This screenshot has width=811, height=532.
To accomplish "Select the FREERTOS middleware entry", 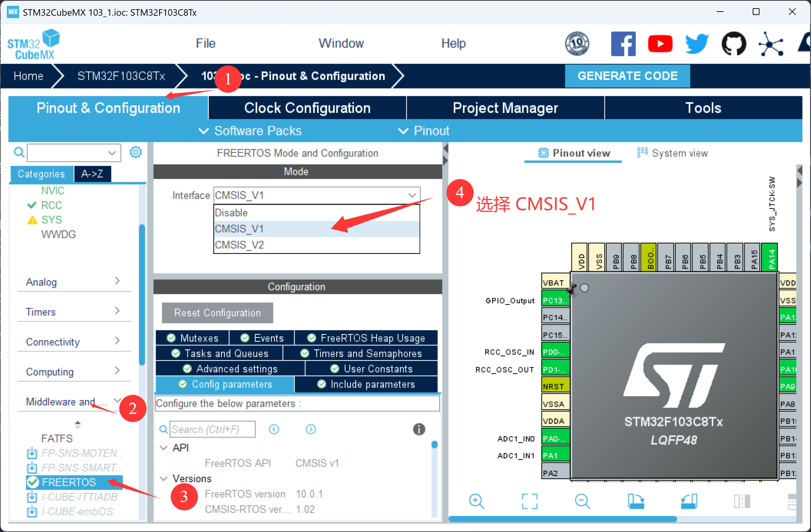I will 69,482.
